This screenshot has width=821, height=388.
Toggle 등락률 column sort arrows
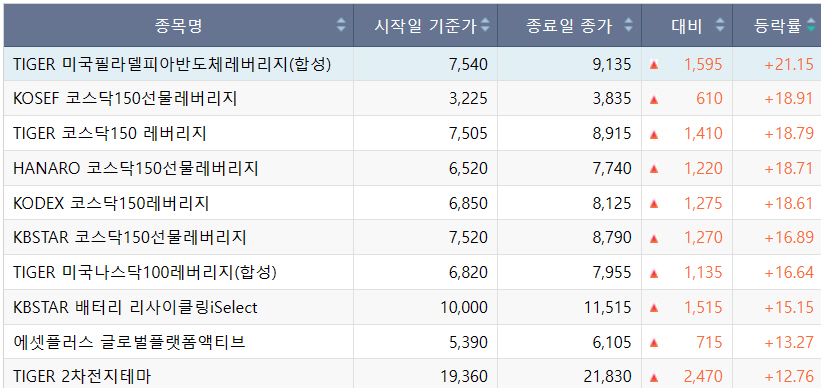tap(811, 25)
